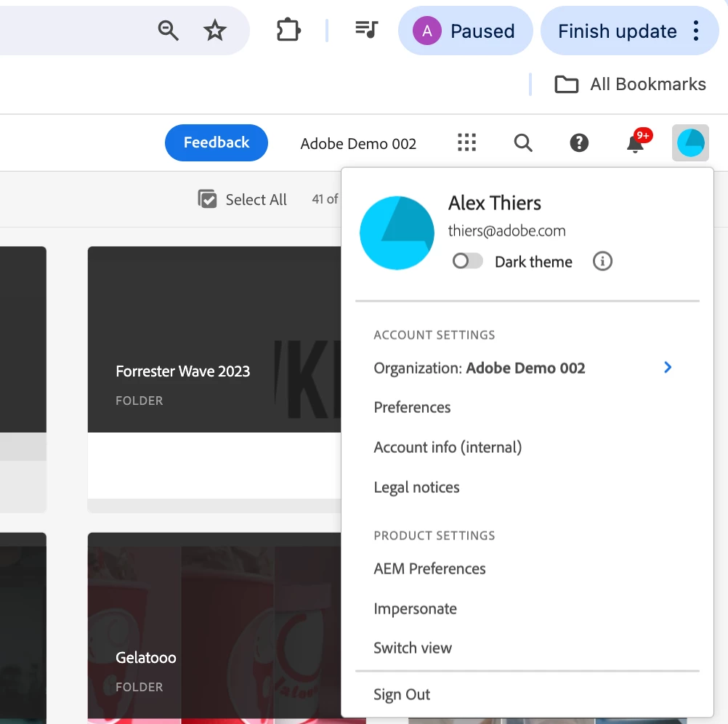The image size is (728, 724).
Task: Open the Forrester Wave 2023 folder card
Action: pos(214,379)
